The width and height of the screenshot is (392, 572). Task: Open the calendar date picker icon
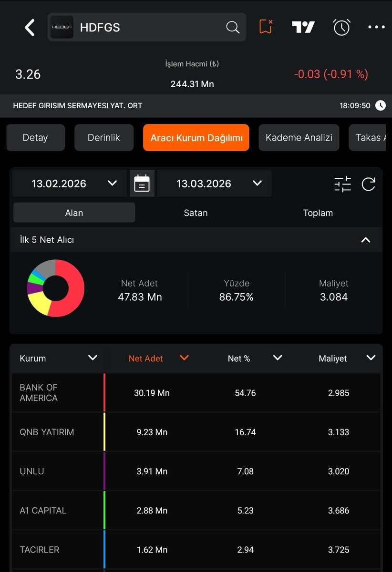pos(142,184)
